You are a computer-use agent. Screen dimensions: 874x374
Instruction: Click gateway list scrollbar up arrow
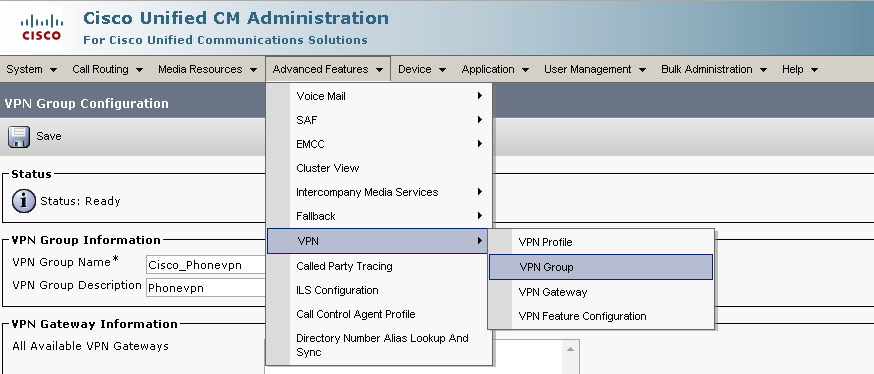570,349
